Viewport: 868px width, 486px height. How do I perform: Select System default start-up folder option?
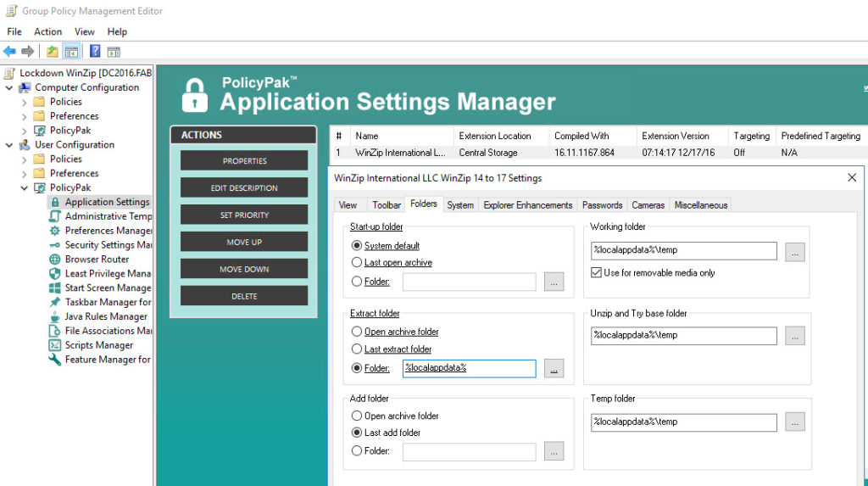(x=357, y=245)
